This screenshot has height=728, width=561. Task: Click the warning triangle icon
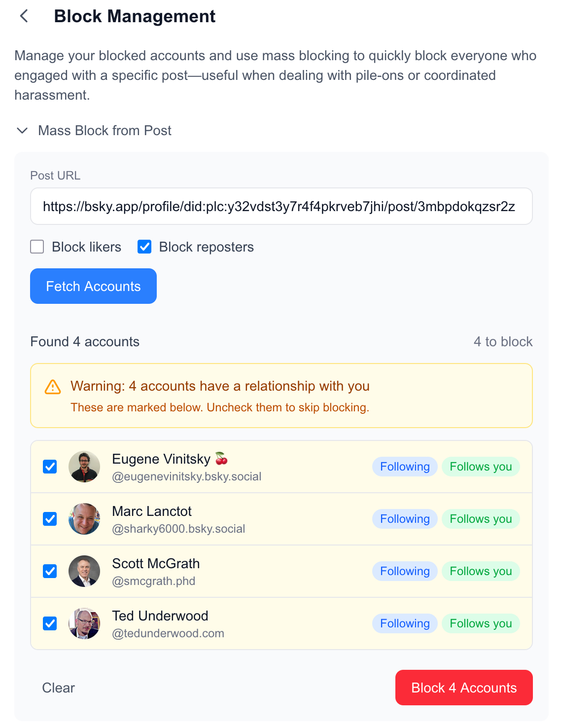53,387
